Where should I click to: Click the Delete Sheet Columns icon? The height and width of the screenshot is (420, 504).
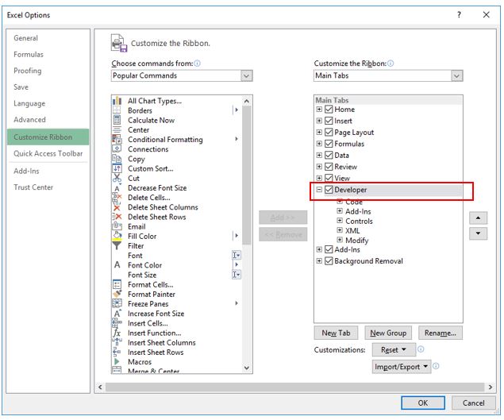[117, 207]
